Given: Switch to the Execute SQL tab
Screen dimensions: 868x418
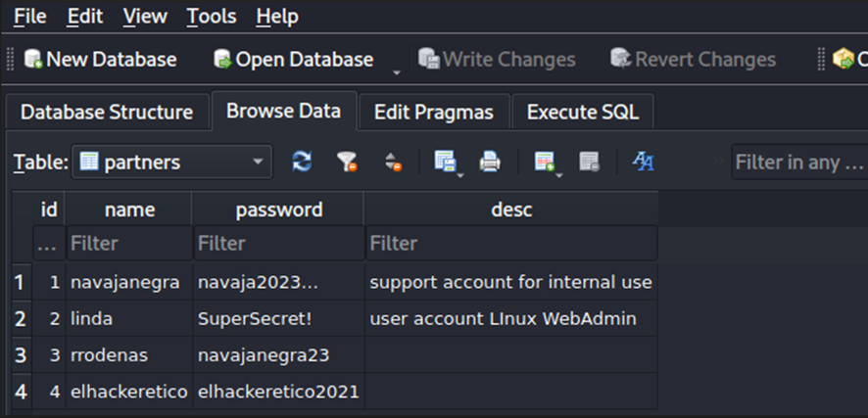Looking at the screenshot, I should pos(582,113).
